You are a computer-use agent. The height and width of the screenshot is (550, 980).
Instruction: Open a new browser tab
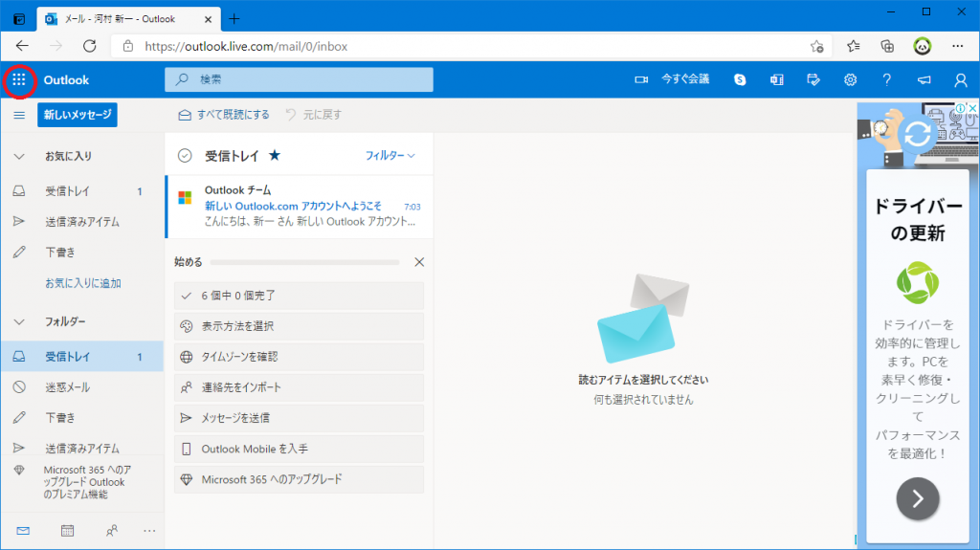click(234, 19)
